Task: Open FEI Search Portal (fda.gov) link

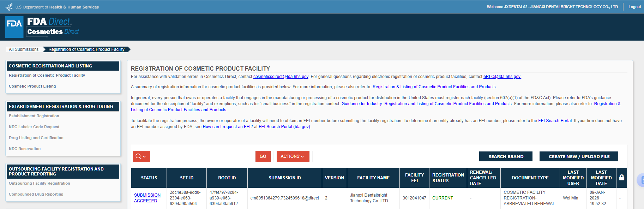Action: 284,127
